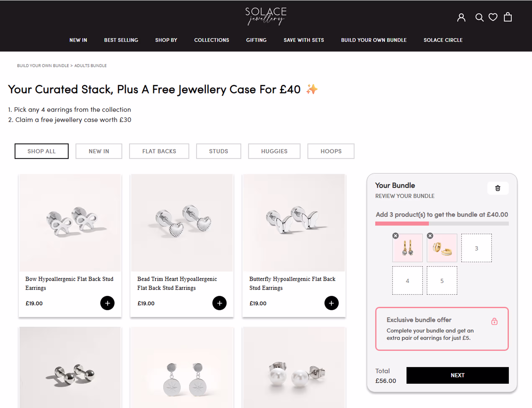Open the shopping bag icon
This screenshot has width=532, height=408.
(508, 17)
